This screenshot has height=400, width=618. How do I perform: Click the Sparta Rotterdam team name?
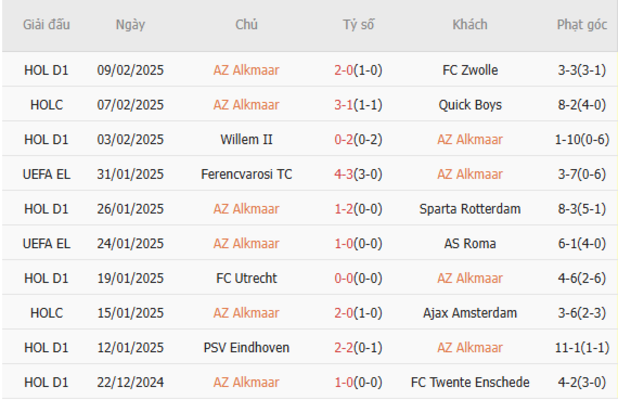point(469,209)
